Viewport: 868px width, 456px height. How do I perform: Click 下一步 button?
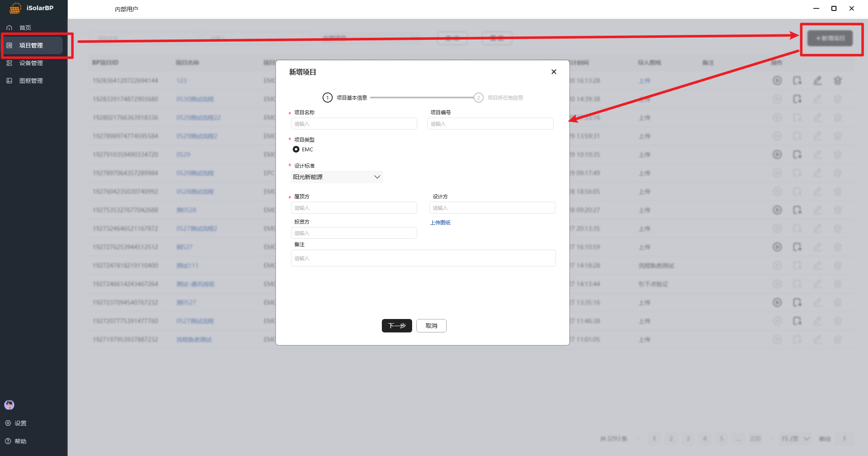(x=397, y=326)
